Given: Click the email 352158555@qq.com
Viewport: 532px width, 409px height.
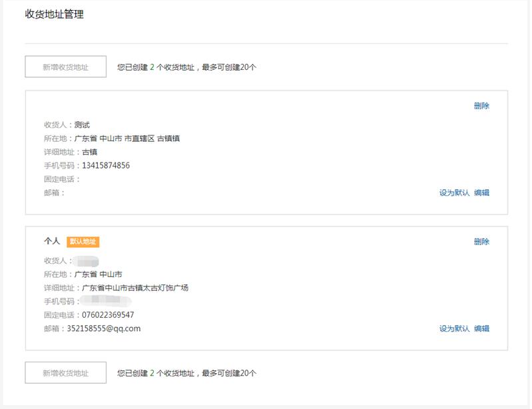Looking at the screenshot, I should click(x=104, y=328).
